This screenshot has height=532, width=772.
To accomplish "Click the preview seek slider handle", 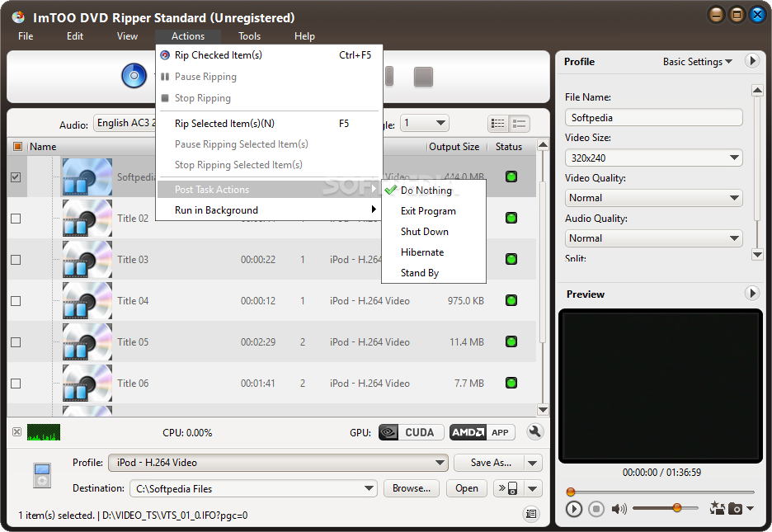I will pos(571,492).
